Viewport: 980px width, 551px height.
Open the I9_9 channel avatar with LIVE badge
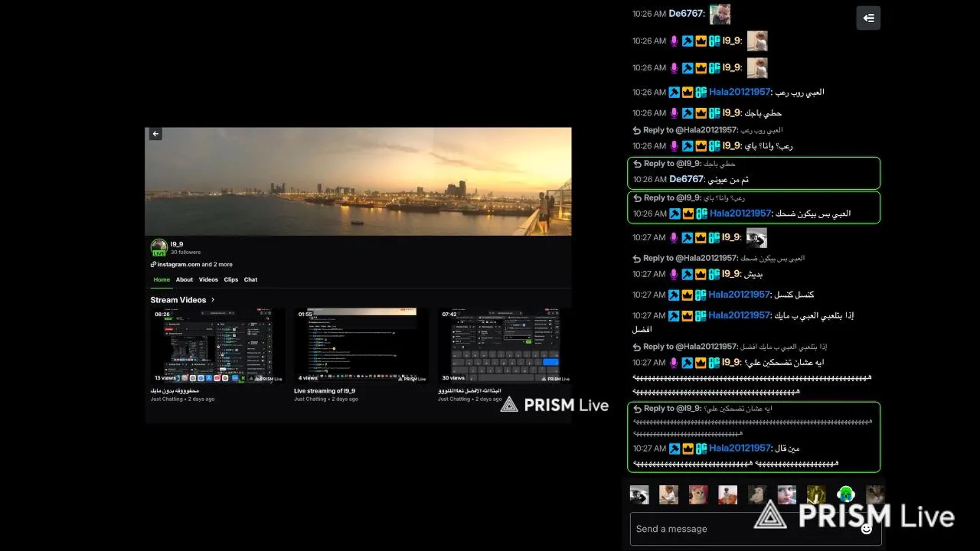tap(159, 247)
